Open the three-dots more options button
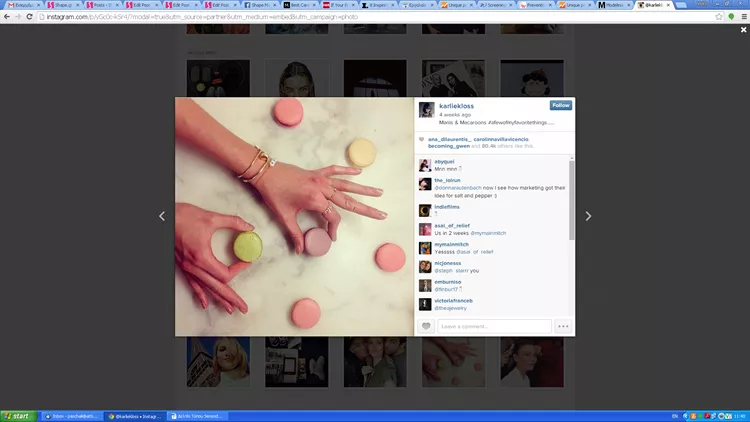This screenshot has width=750, height=422. click(563, 326)
